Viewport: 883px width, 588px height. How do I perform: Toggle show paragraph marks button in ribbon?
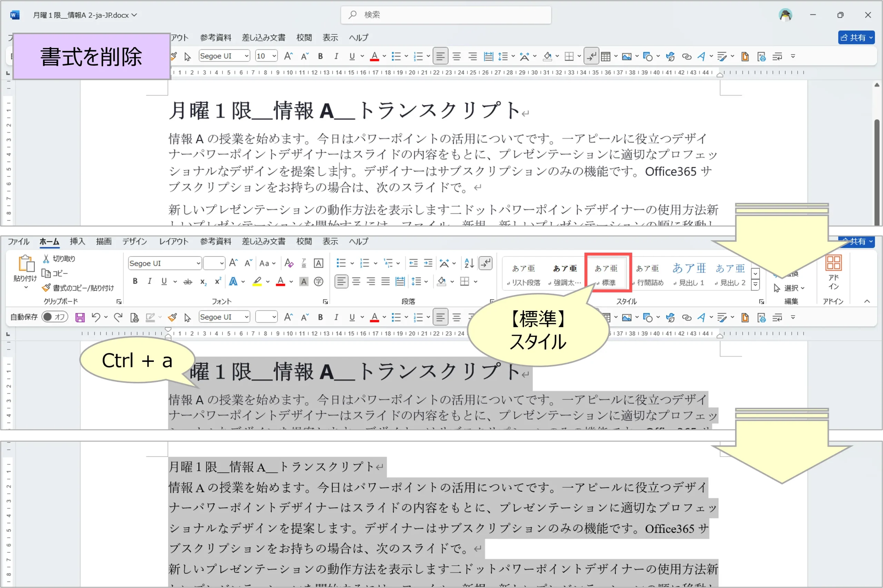pyautogui.click(x=486, y=263)
